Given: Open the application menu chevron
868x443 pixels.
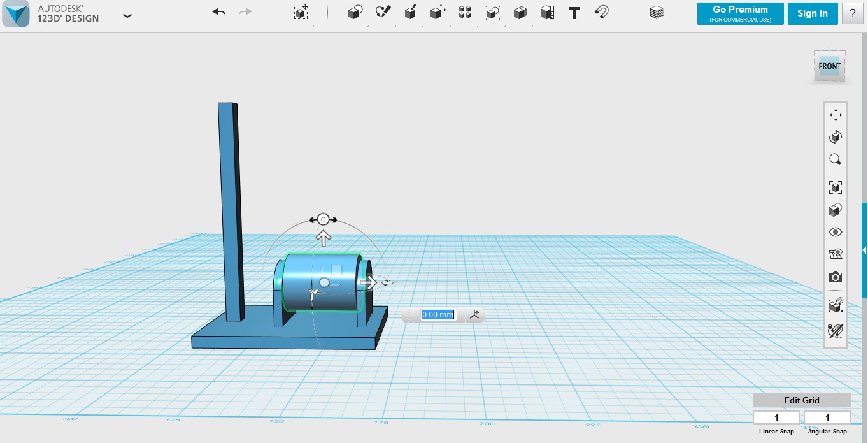Looking at the screenshot, I should coord(127,15).
